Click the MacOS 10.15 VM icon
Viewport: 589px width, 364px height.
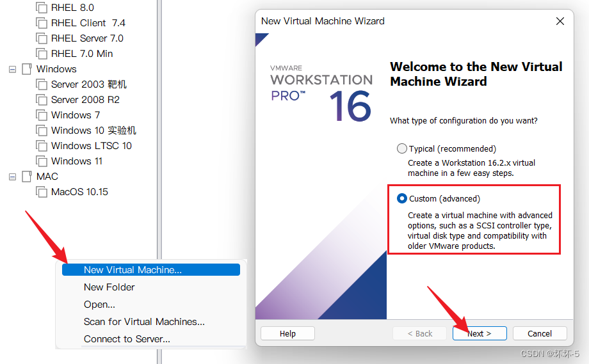pyautogui.click(x=42, y=192)
